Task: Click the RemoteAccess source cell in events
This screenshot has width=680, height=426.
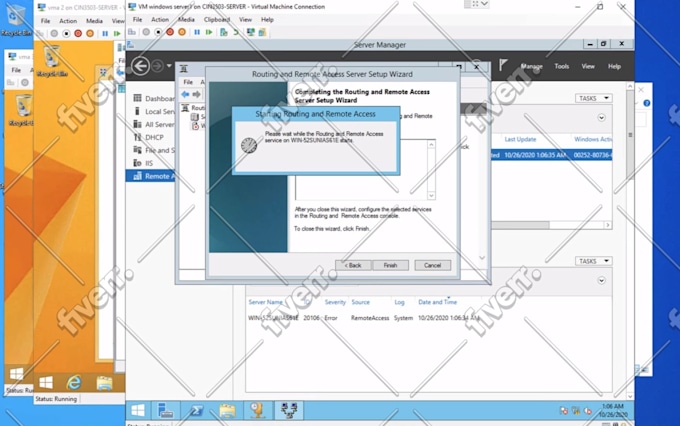Action: [370, 318]
